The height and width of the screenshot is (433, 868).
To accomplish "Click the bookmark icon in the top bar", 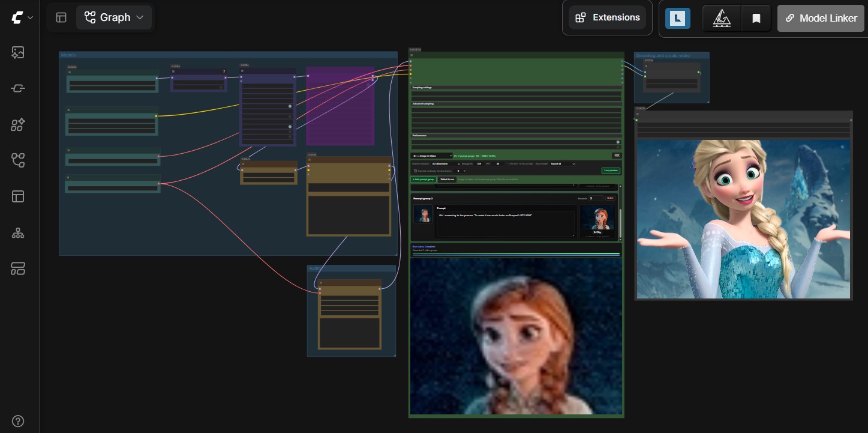I will pos(756,18).
